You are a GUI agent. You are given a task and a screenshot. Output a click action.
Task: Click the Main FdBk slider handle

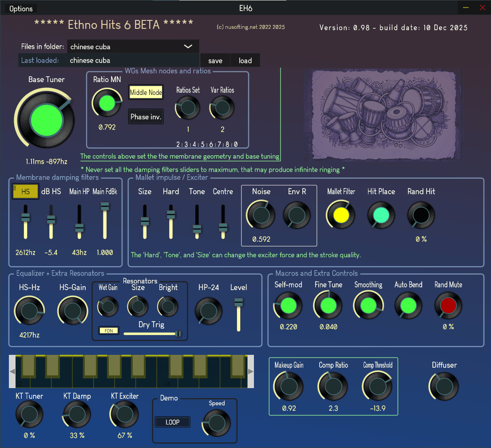tap(105, 206)
